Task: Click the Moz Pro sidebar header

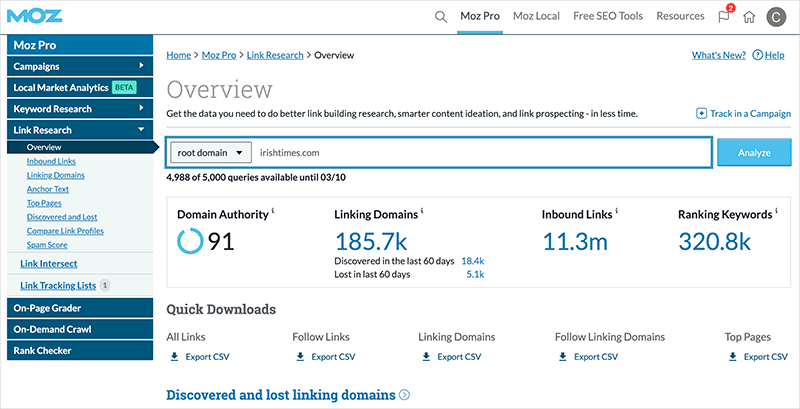Action: click(x=80, y=45)
